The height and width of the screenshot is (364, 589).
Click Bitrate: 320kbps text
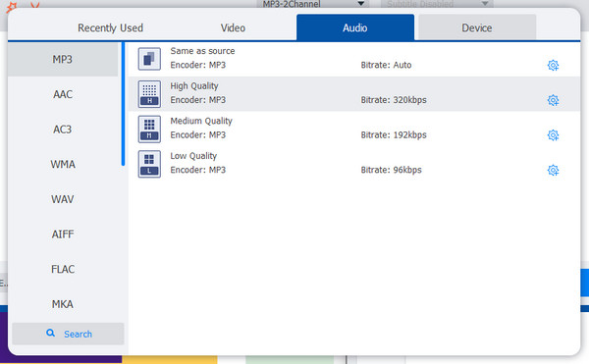[x=394, y=100]
